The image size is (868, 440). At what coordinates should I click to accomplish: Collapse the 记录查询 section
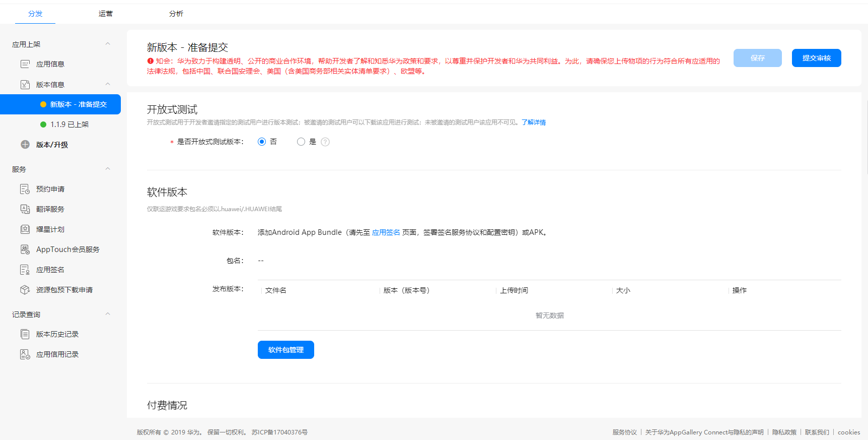coord(108,314)
